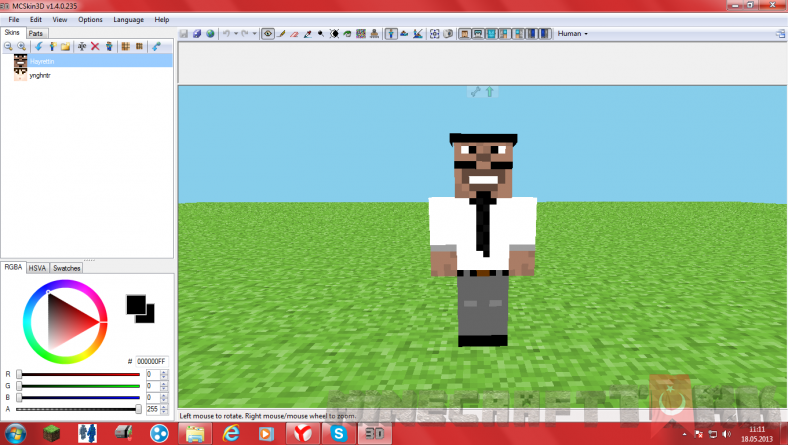Screen dimensions: 788x445
Task: Click the clone skin icon
Action: 109,46
